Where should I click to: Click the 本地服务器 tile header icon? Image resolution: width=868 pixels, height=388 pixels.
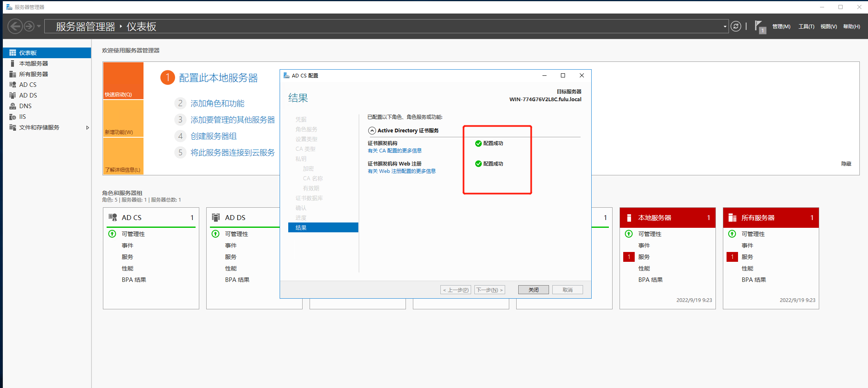629,218
